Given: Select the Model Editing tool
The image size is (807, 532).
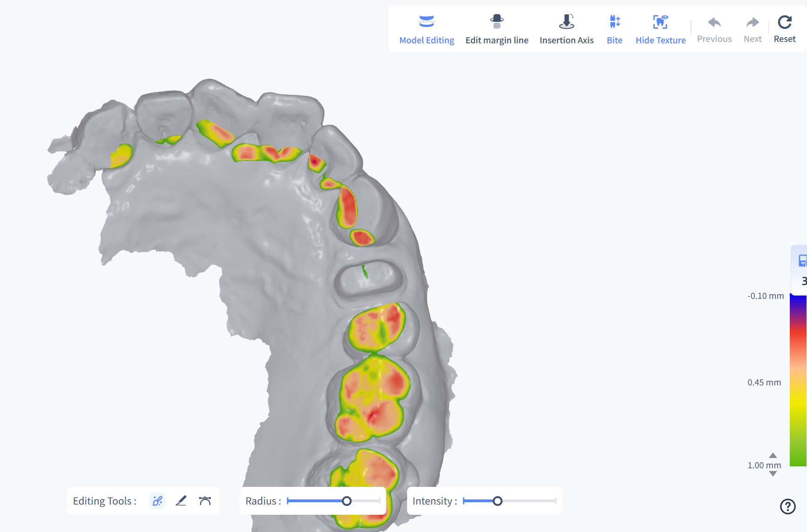Looking at the screenshot, I should pyautogui.click(x=427, y=30).
